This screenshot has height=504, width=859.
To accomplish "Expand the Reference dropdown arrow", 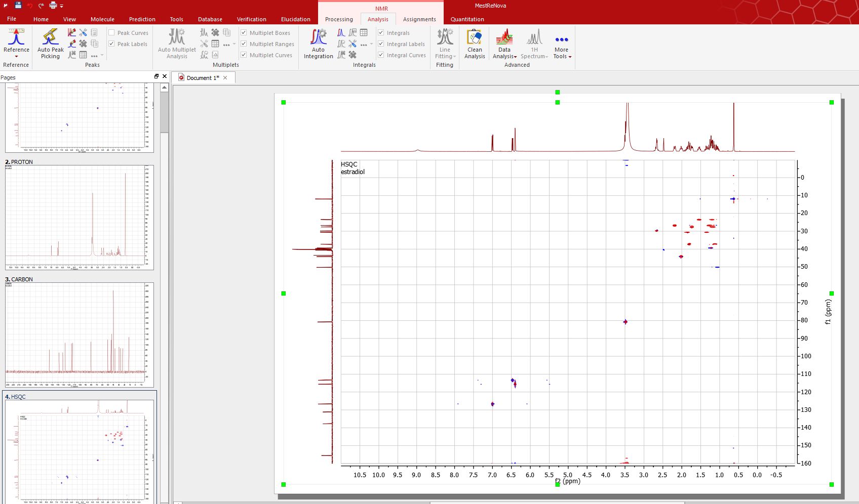I will (16, 56).
